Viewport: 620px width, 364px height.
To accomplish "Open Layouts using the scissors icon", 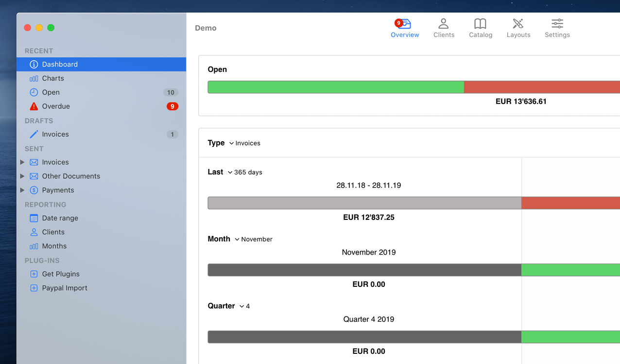I will tap(518, 23).
